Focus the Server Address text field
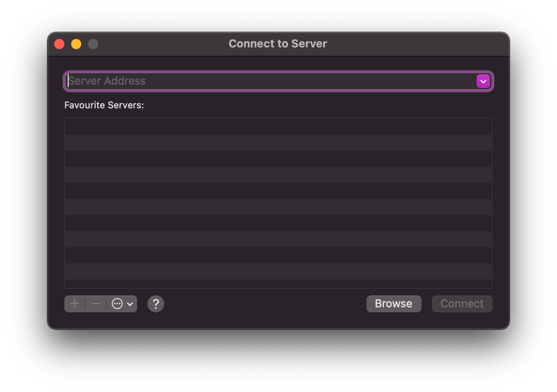 tap(271, 81)
